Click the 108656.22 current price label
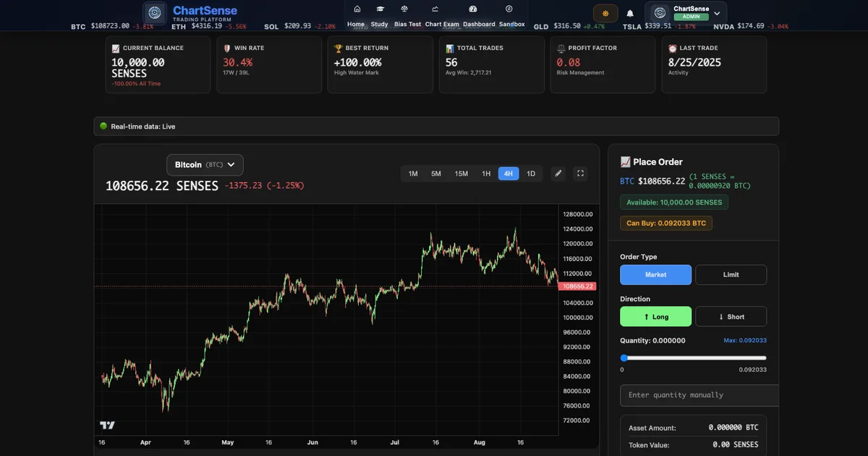Screen dimensions: 868x456 [576, 286]
